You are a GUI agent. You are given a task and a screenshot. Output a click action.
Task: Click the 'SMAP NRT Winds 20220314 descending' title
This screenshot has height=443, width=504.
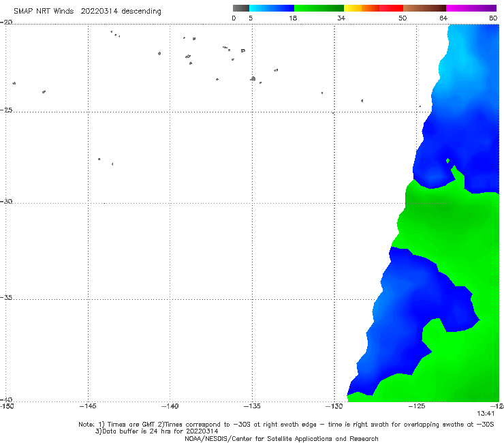click(87, 12)
